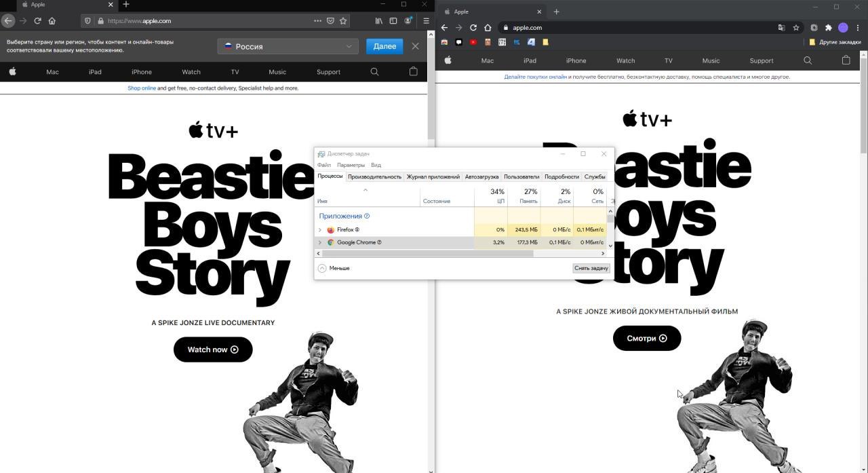The height and width of the screenshot is (473, 868).
Task: Save page to Pocket in Firefox
Action: [x=330, y=21]
